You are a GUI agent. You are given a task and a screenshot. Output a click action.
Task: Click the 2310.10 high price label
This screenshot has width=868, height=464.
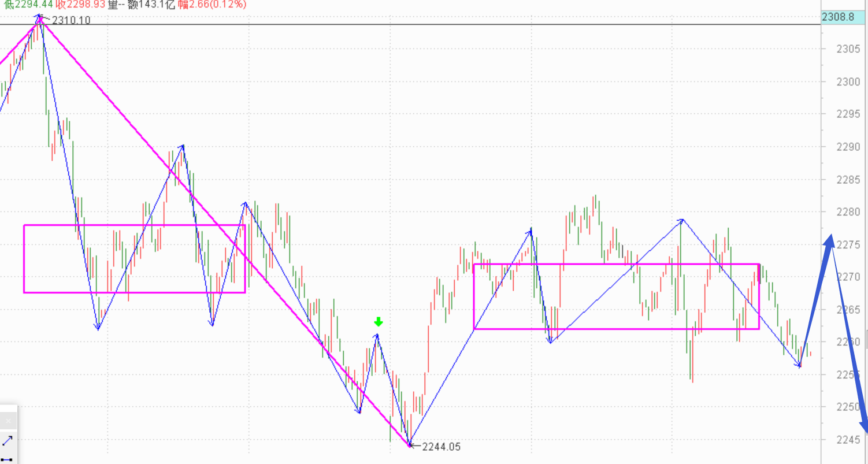tap(71, 20)
